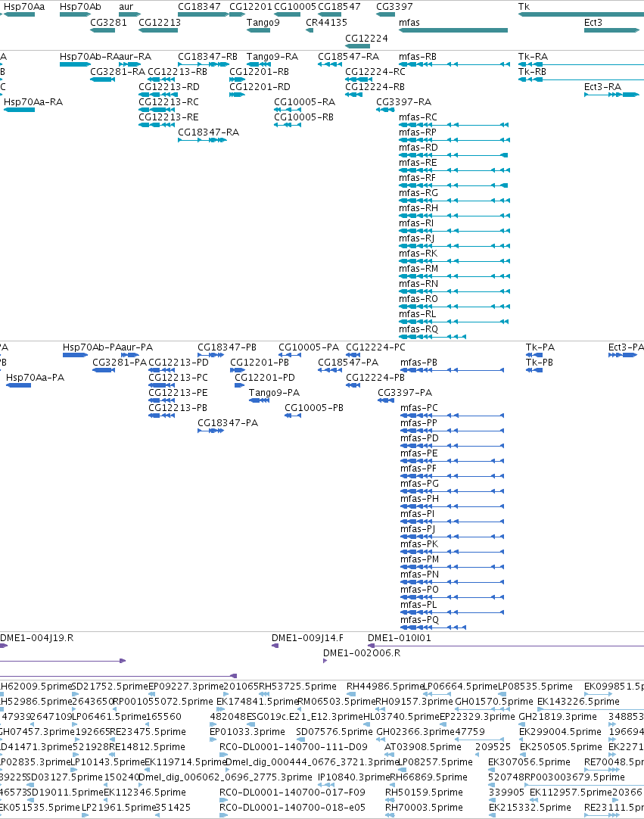This screenshot has height=819, width=644.
Task: Open the mfas-RH transcript label
Action: pyautogui.click(x=418, y=208)
